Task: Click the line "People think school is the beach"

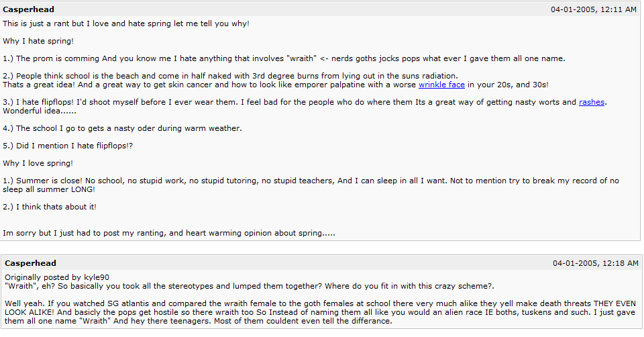Action: pyautogui.click(x=230, y=76)
